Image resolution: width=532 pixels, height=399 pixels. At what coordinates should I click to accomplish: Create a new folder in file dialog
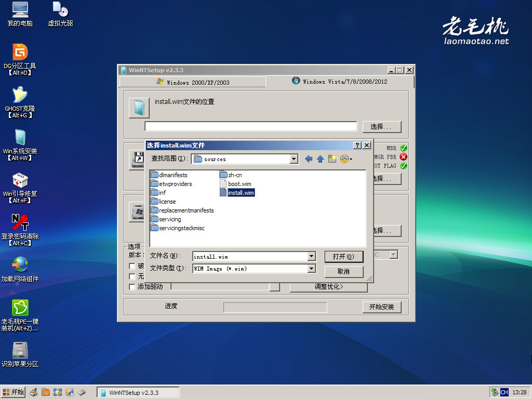coord(332,159)
